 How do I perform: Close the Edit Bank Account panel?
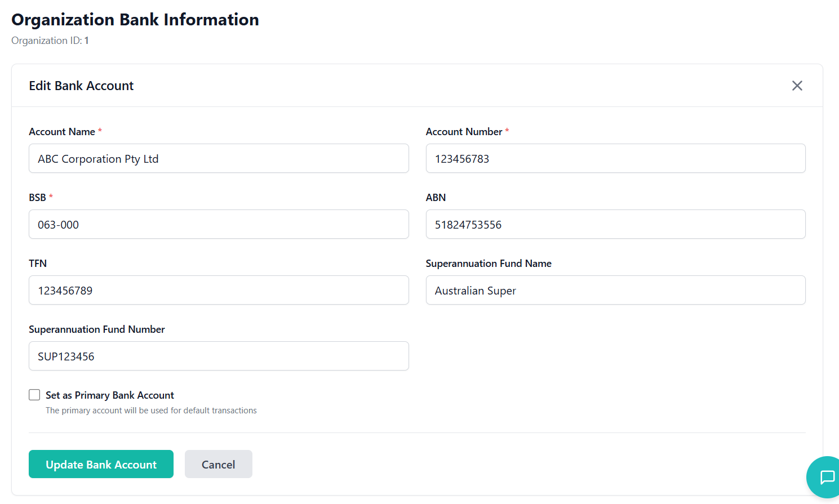(x=797, y=86)
